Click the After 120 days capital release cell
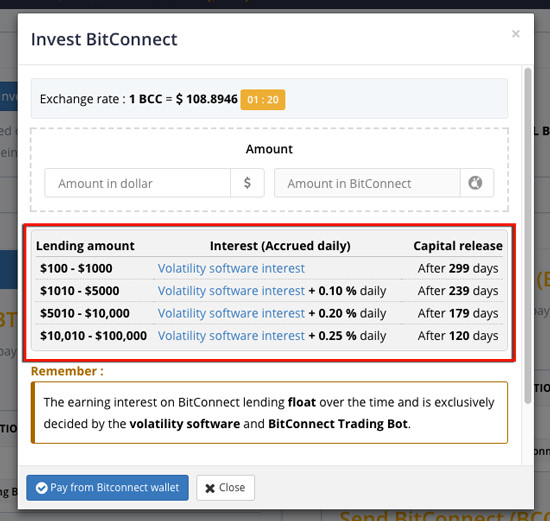 pos(458,336)
